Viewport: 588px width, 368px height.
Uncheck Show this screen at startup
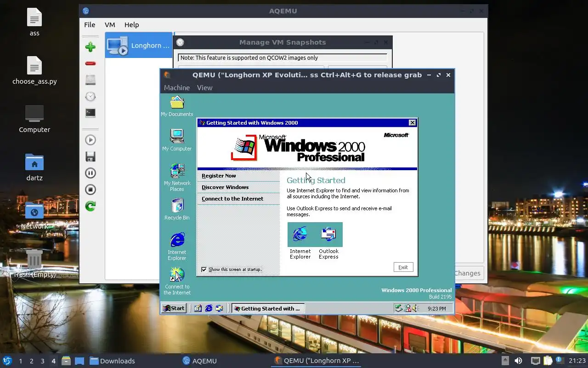click(204, 270)
